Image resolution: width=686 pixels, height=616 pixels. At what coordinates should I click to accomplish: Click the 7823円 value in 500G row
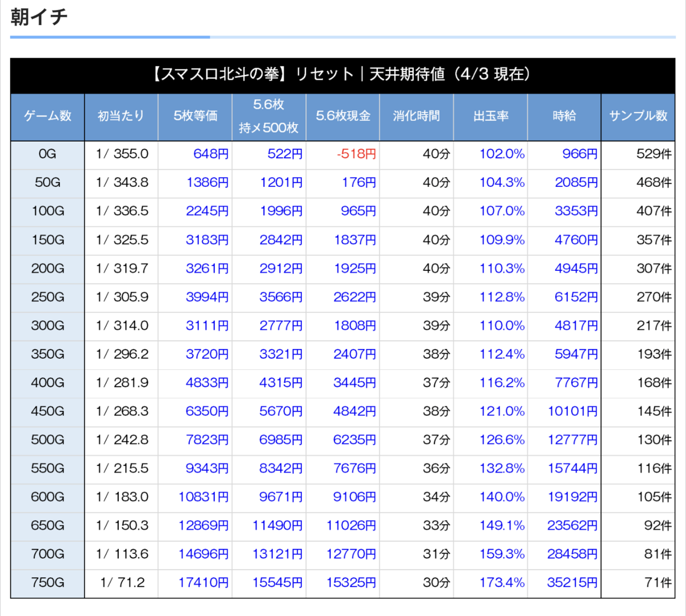208,440
